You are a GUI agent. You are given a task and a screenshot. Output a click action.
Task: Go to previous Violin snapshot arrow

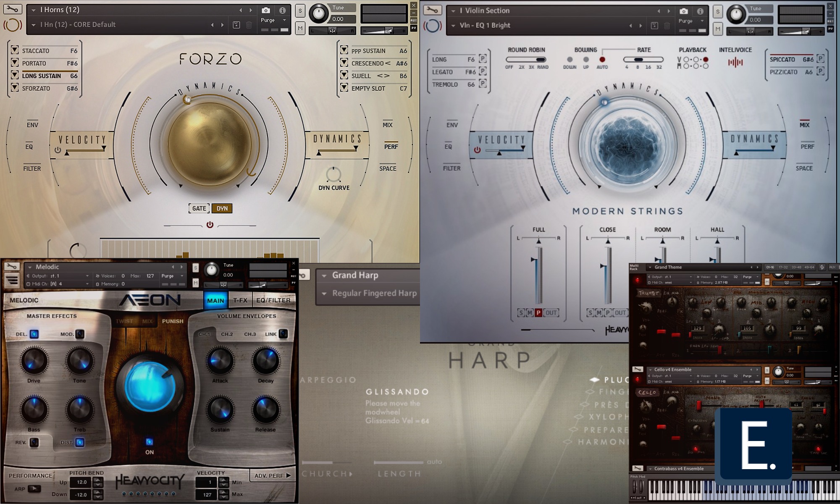(x=630, y=26)
